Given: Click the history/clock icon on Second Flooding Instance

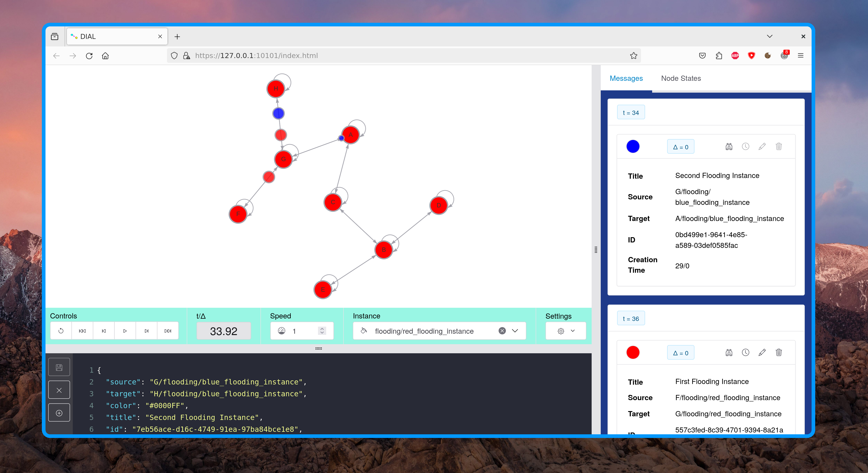Looking at the screenshot, I should pos(745,146).
